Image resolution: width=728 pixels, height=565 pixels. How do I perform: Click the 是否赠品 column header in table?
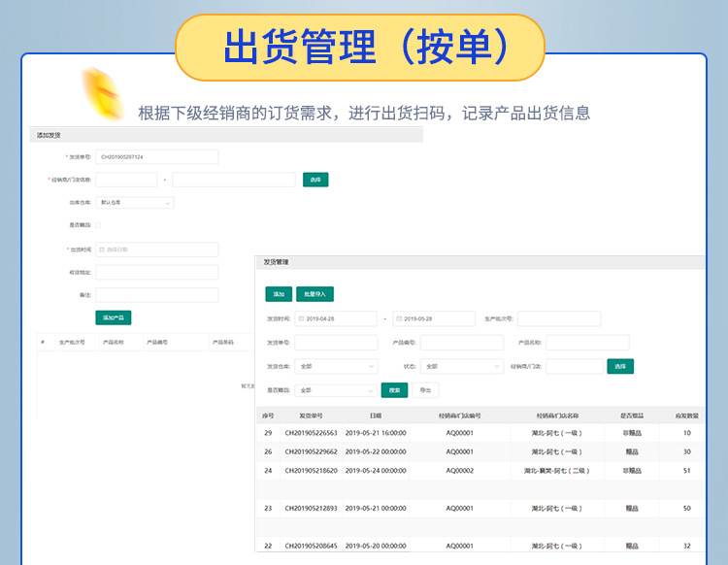[x=632, y=415]
